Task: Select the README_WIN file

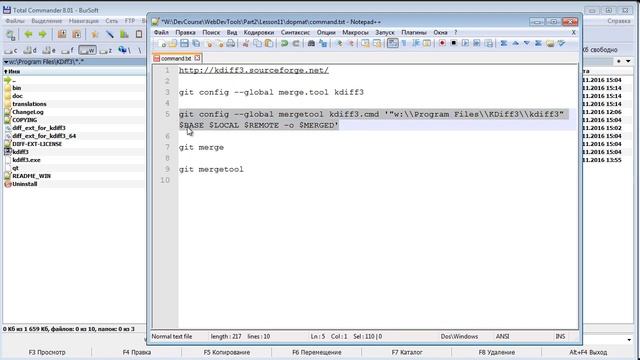Action: (31, 176)
